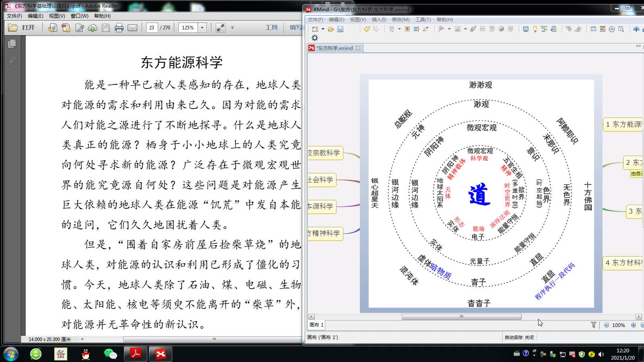
Task: Click the marker flag icon in XMind toolbar
Action: click(441, 29)
